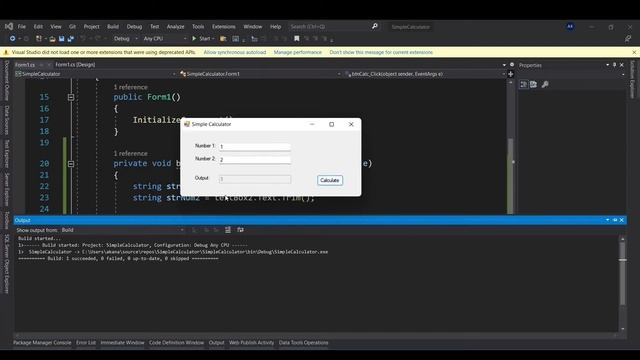Click the Number 1 input field
The width and height of the screenshot is (640, 360).
(x=255, y=147)
